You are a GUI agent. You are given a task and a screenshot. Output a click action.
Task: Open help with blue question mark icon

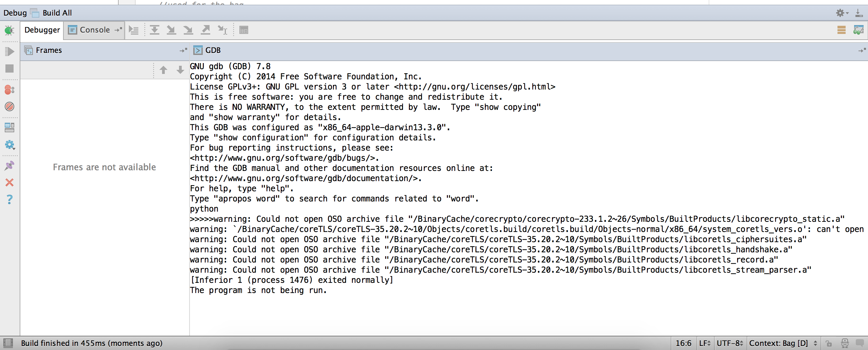click(9, 199)
